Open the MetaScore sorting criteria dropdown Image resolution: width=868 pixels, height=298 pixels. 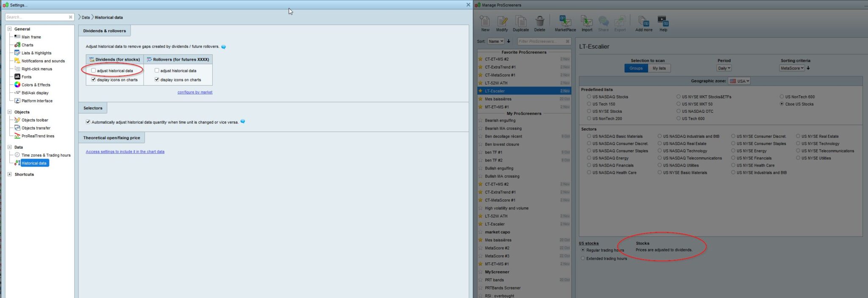792,68
